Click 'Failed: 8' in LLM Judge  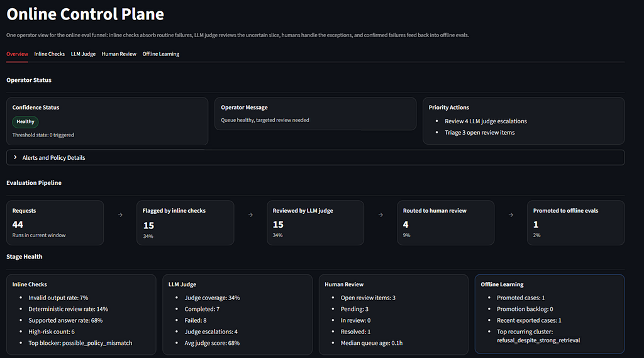196,320
